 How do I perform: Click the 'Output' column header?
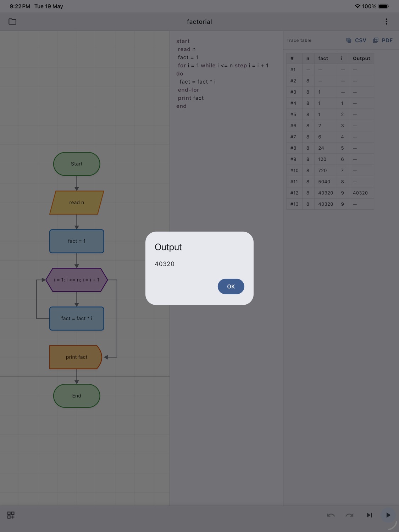point(361,59)
